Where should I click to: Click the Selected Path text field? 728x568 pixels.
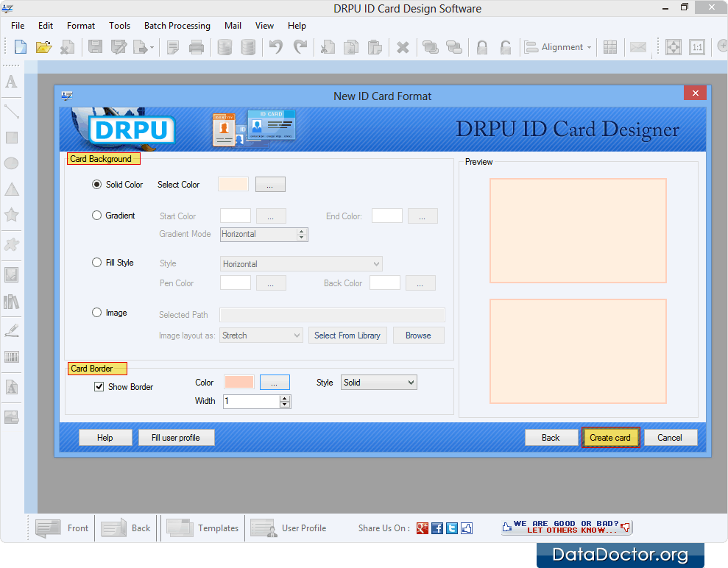(x=333, y=315)
